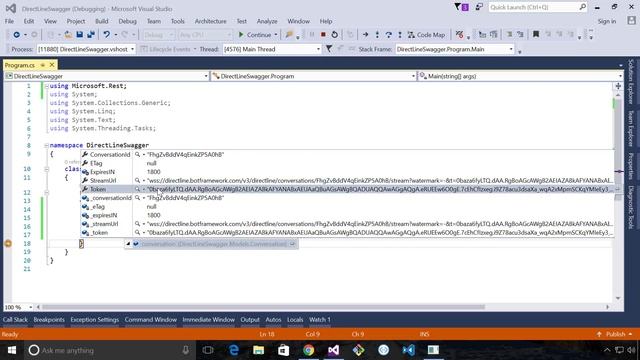
Task: Select the ETag property in datatip
Action: point(96,163)
